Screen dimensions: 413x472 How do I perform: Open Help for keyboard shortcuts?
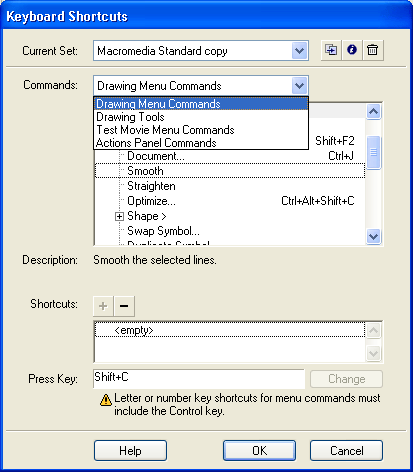click(130, 451)
